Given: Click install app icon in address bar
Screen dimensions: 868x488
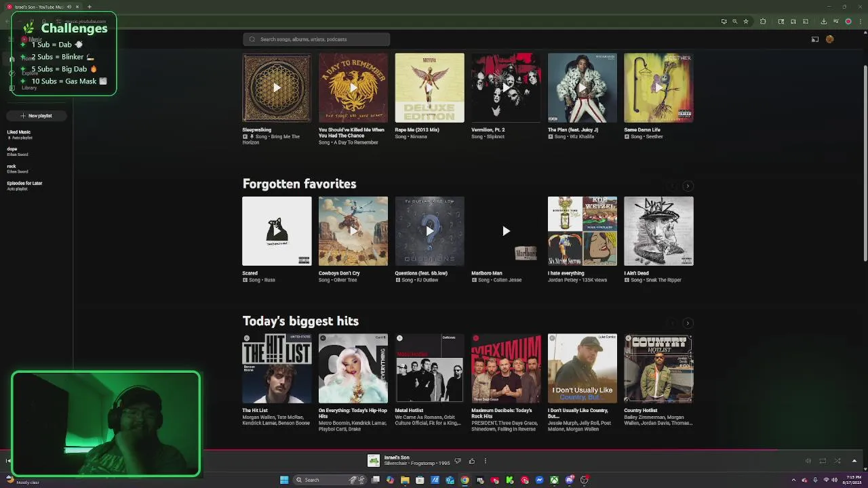Looking at the screenshot, I should (724, 22).
